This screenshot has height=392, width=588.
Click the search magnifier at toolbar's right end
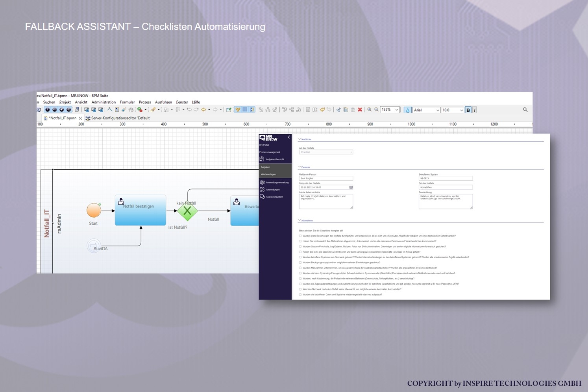point(525,110)
